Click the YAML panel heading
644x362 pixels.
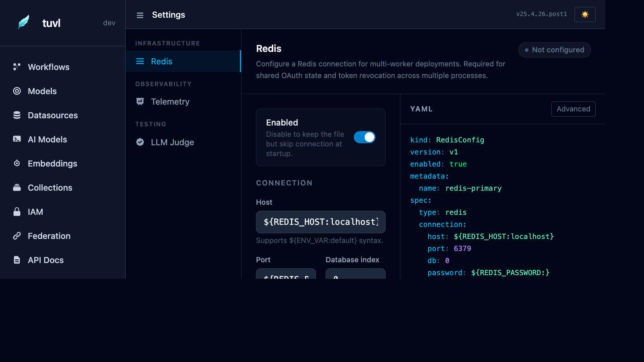(421, 109)
